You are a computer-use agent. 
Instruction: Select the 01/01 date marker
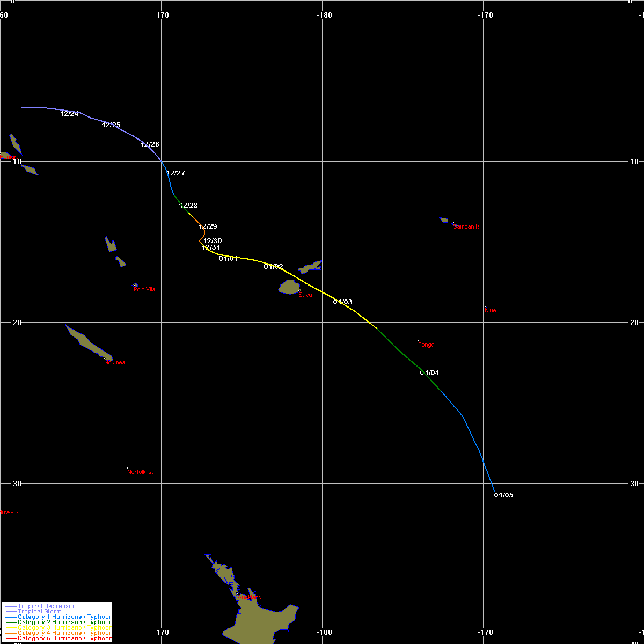coord(228,259)
